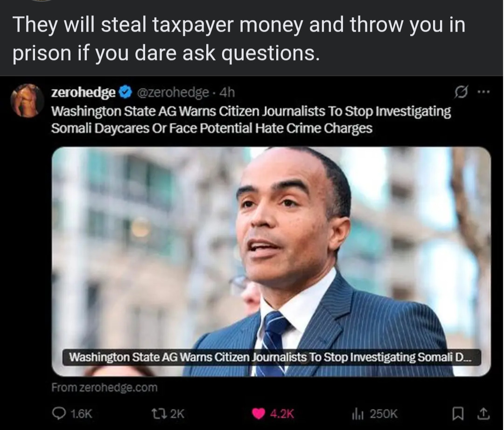This screenshot has width=504, height=430.
Task: Click the headline caption overlay on image
Action: pos(271,357)
